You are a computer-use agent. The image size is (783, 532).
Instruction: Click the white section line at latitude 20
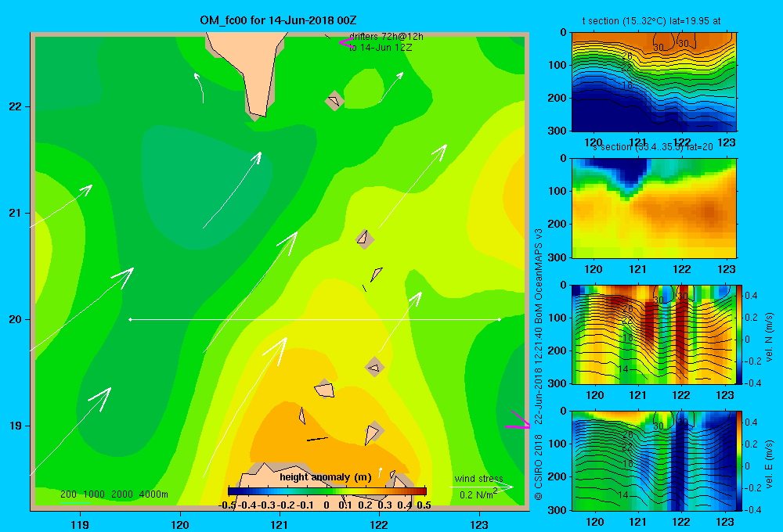[315, 319]
